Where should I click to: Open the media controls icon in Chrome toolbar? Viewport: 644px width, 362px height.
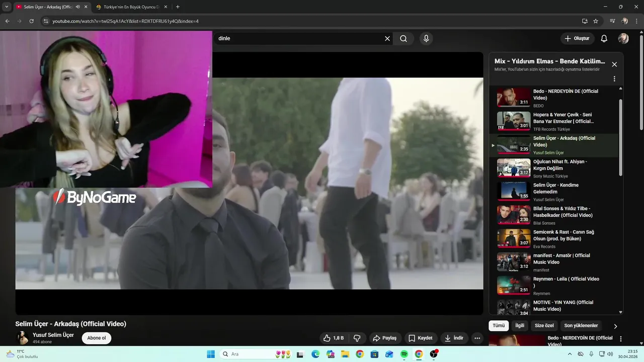(x=612, y=21)
